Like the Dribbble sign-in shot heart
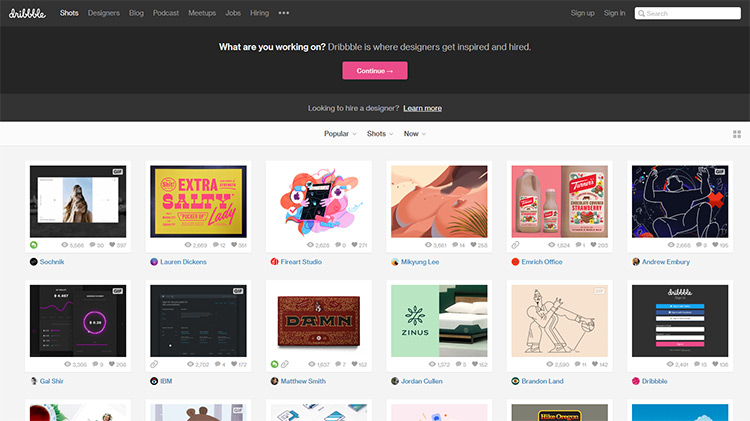Screen dimensions: 750x421 point(715,364)
